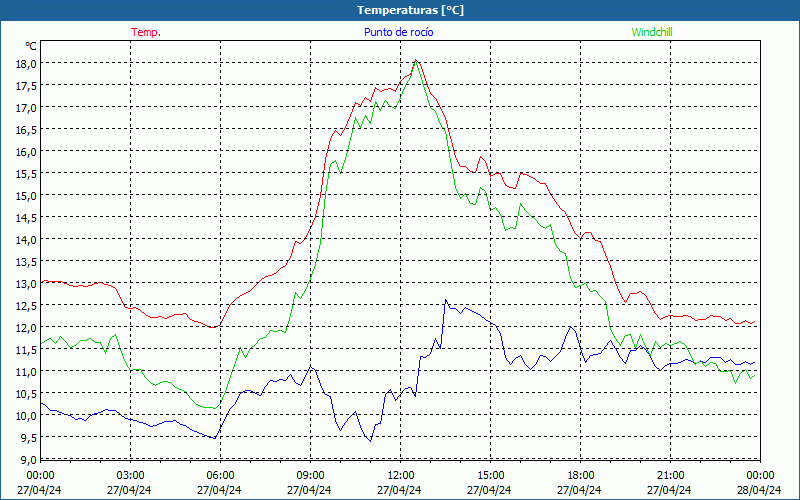The height and width of the screenshot is (500, 800).
Task: Click the '18,0' y-axis value
Action: point(27,64)
